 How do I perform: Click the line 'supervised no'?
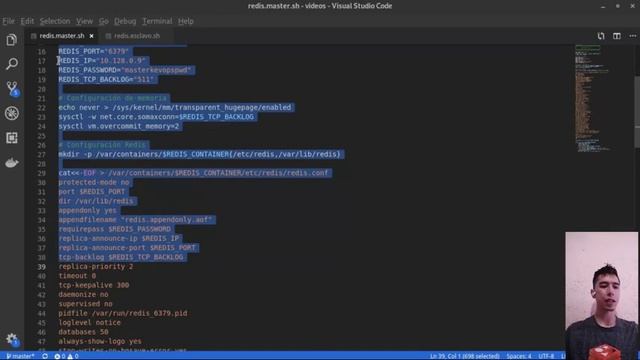[x=85, y=304]
